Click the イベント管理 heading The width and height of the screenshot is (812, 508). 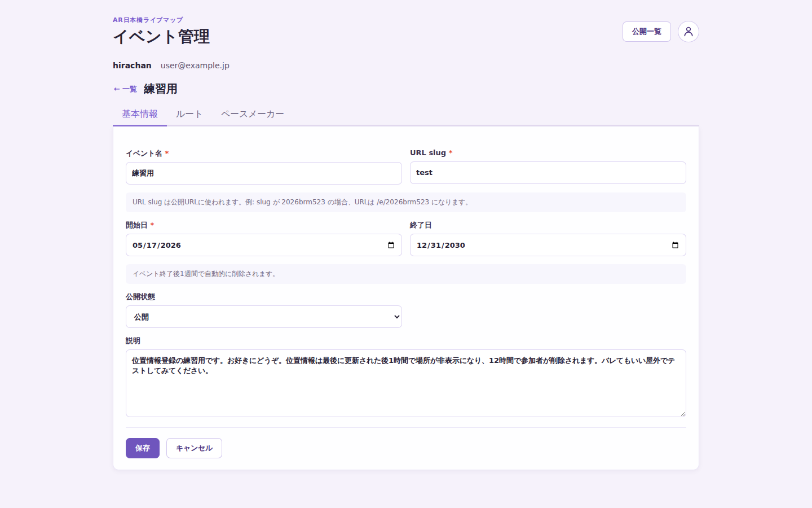click(161, 37)
